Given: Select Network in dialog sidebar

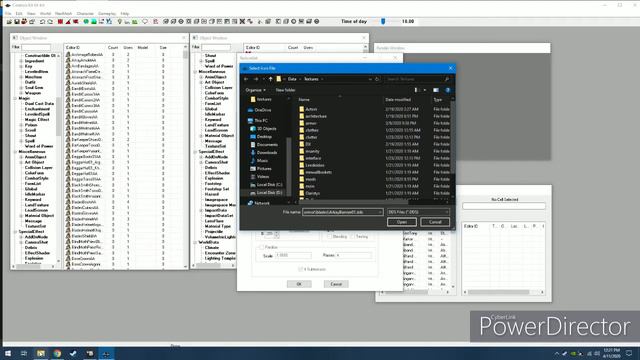Looking at the screenshot, I should point(262,203).
